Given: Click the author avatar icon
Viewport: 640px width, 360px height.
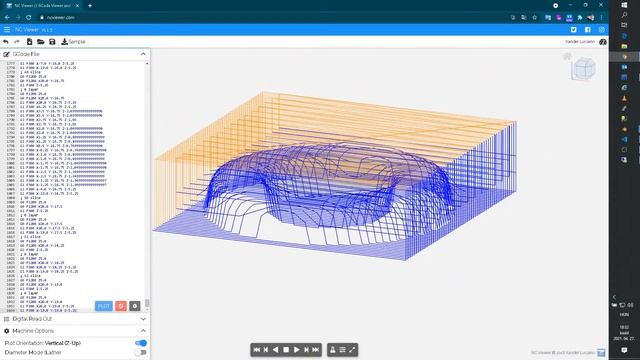Looking at the screenshot, I should click(603, 42).
